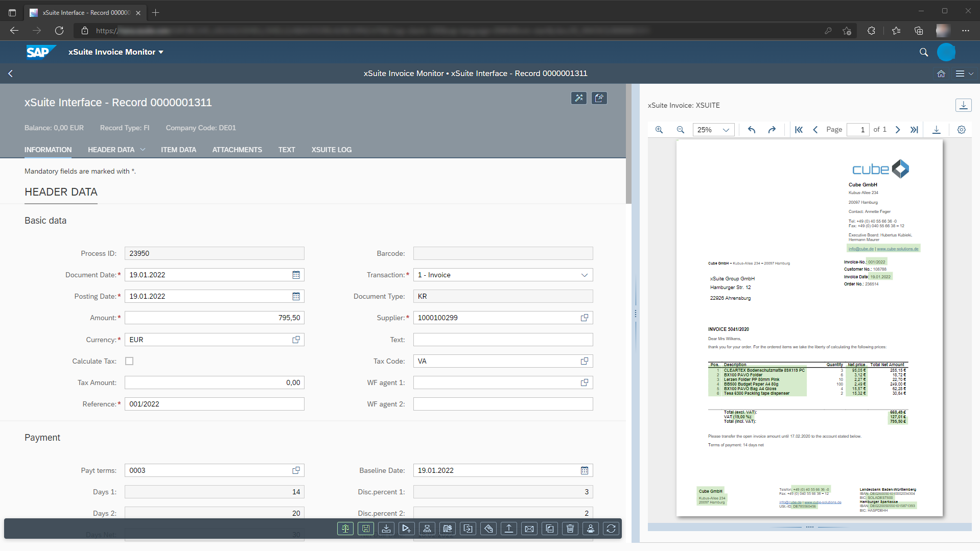Open SAP search with the magnifier icon
Viewport: 980px width, 551px height.
[923, 52]
